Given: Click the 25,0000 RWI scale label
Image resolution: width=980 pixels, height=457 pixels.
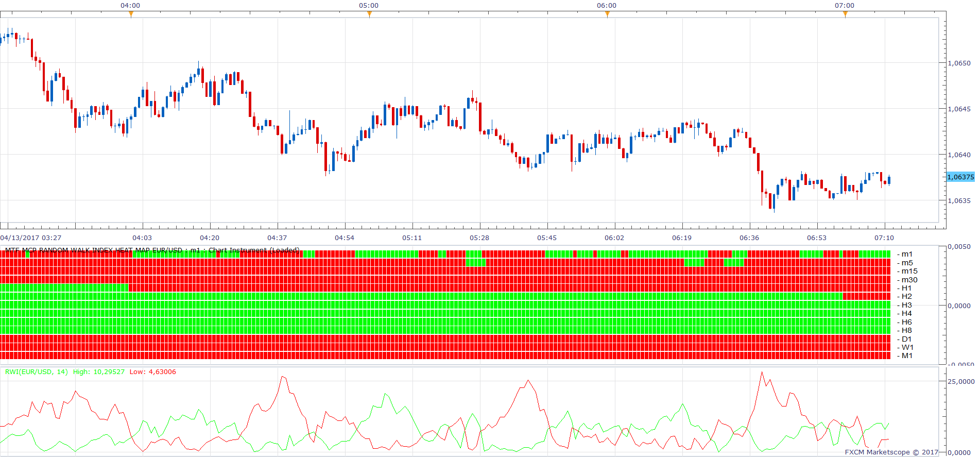Looking at the screenshot, I should (x=961, y=381).
